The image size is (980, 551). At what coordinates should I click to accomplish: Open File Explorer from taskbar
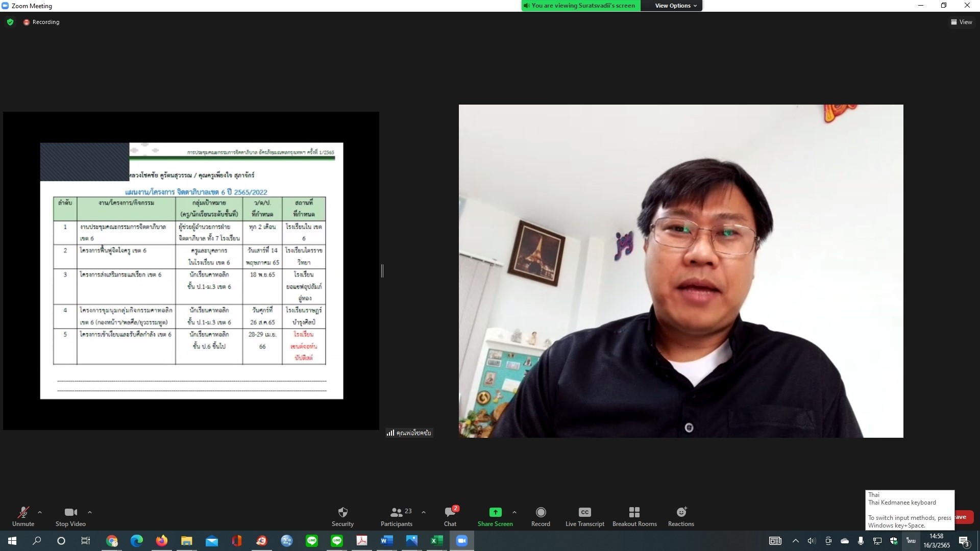pos(187,541)
